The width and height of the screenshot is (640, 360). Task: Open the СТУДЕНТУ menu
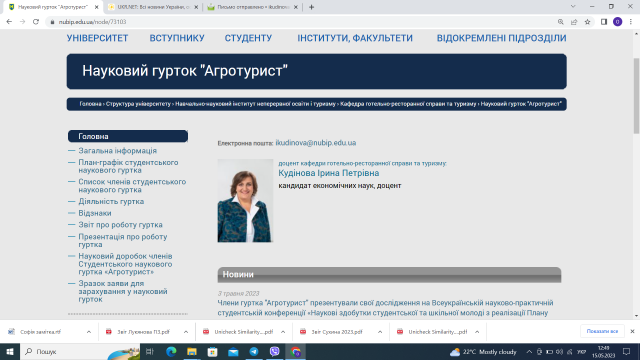pos(248,38)
